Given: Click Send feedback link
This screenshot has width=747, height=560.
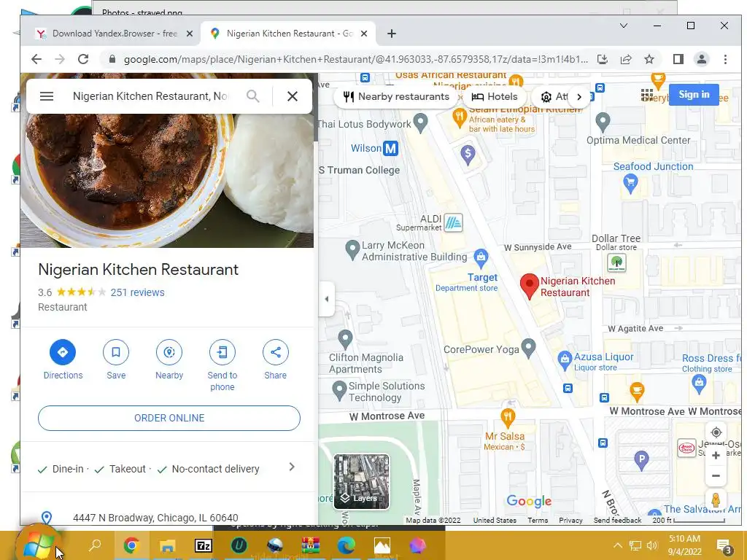Looking at the screenshot, I should tap(617, 520).
